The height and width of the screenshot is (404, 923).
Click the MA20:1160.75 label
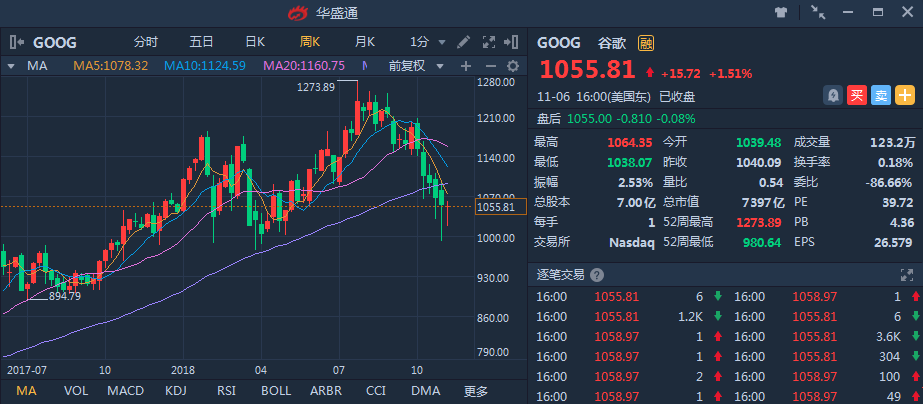304,66
